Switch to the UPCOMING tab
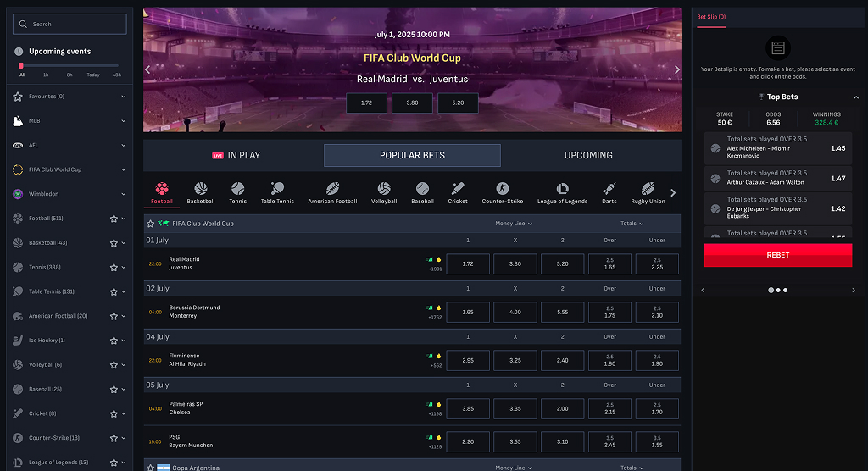The height and width of the screenshot is (471, 868). coord(588,156)
